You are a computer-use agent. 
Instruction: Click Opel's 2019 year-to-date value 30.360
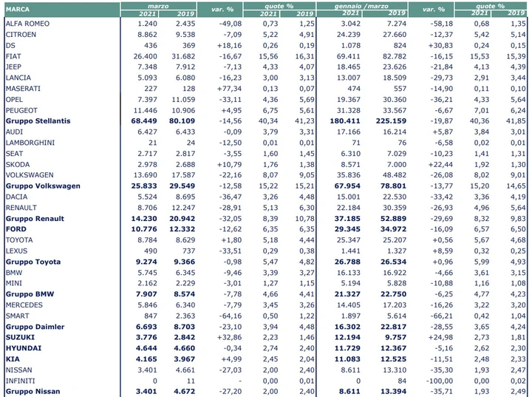click(395, 100)
